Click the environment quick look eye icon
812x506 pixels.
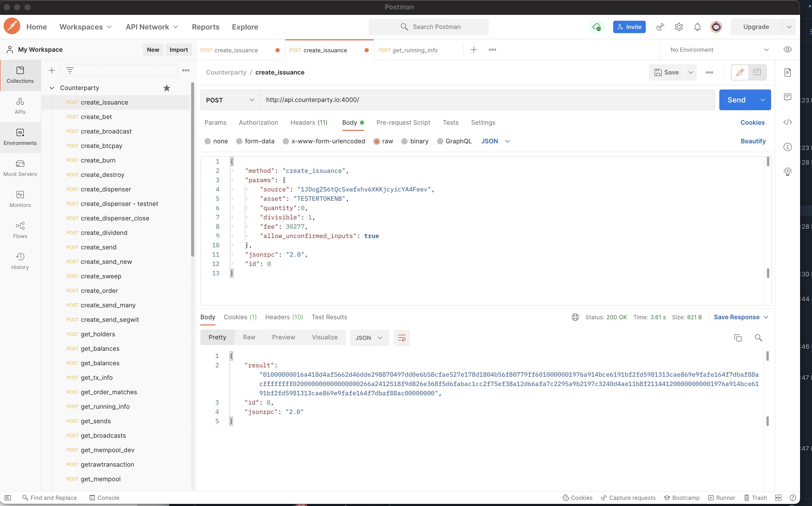[788, 49]
